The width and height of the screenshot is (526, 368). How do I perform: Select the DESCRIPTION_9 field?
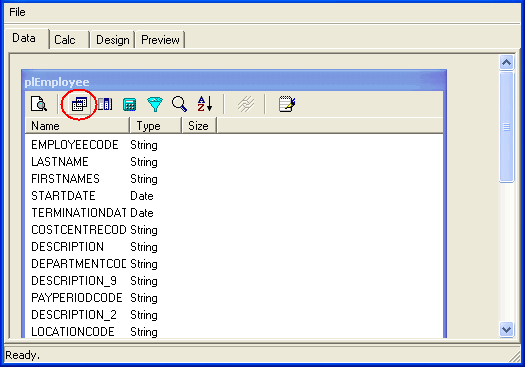(x=74, y=281)
